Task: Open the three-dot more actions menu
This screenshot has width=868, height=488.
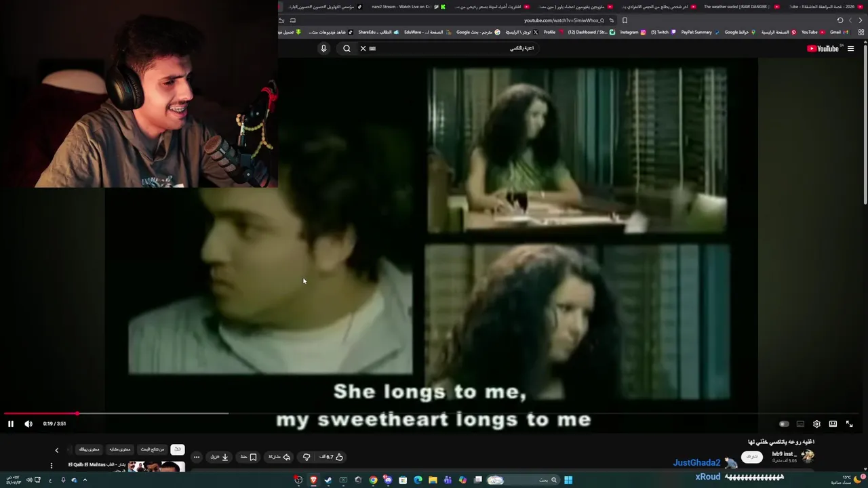Action: [x=197, y=457]
